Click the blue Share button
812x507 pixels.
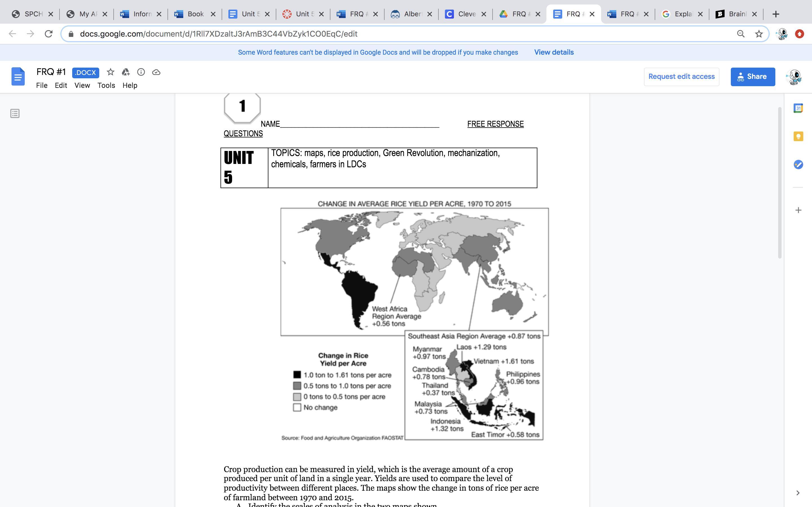(753, 76)
